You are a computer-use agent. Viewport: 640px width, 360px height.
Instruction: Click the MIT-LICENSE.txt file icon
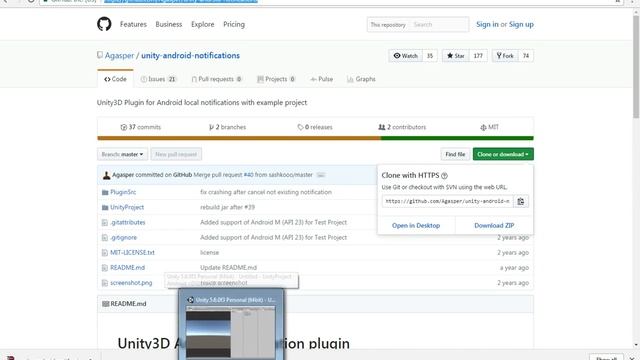104,253
